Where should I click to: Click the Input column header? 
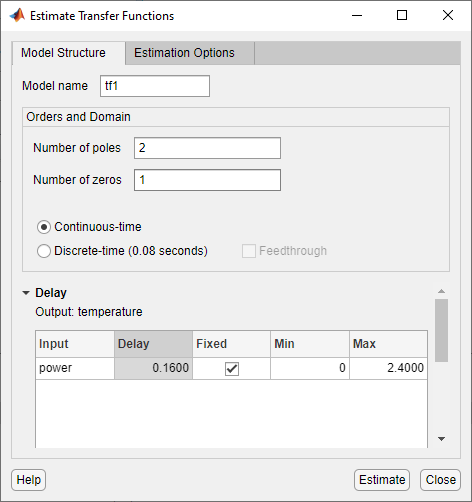click(75, 344)
